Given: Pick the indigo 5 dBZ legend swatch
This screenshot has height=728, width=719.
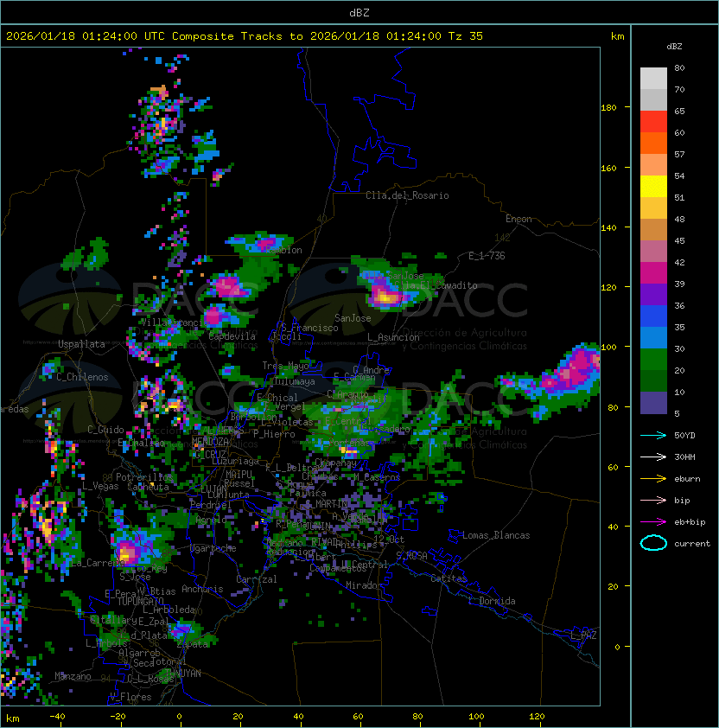Looking at the screenshot, I should (x=653, y=403).
